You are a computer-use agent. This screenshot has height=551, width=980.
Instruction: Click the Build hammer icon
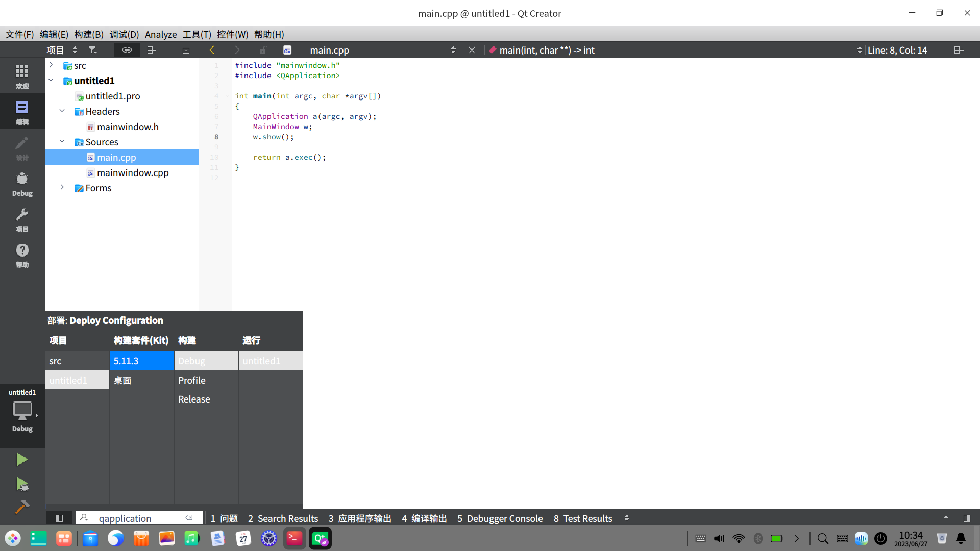[x=22, y=507]
